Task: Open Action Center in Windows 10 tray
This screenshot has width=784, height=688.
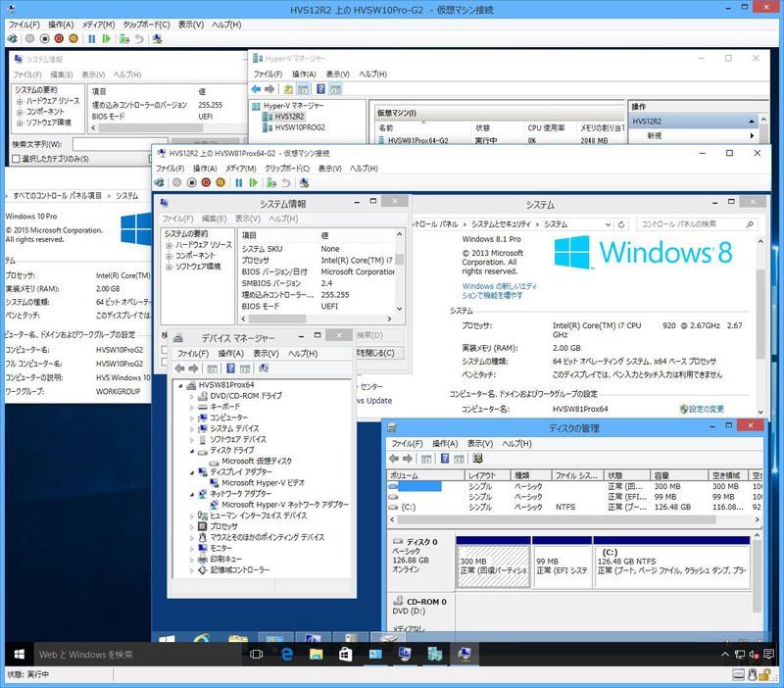Action: (x=769, y=654)
